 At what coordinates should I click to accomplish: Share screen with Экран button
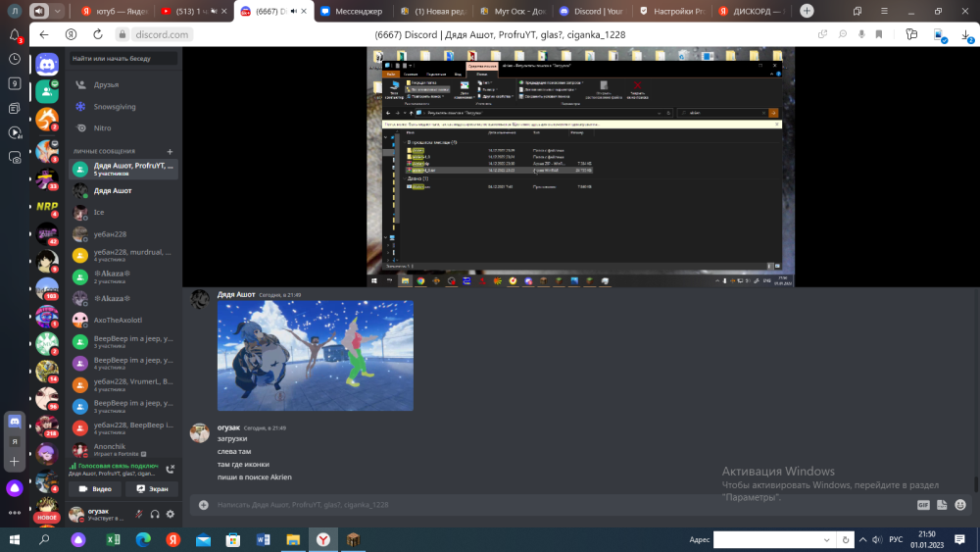pos(152,489)
